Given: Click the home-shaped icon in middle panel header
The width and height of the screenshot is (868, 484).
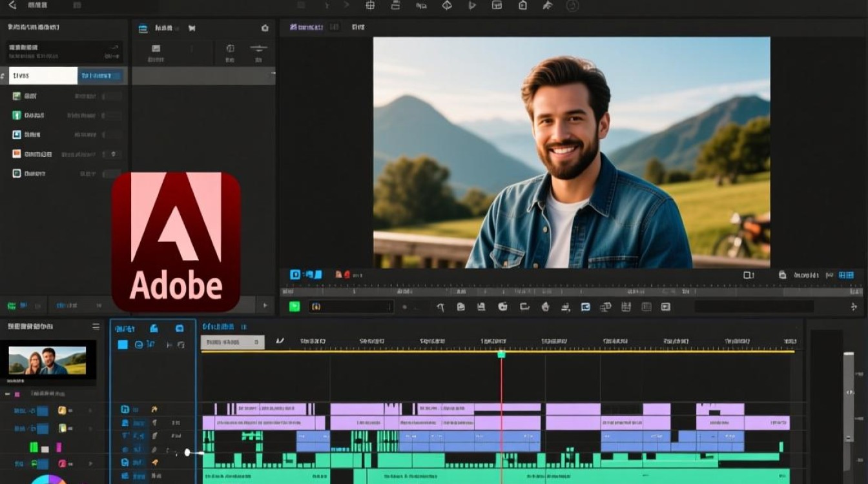Looking at the screenshot, I should [265, 28].
